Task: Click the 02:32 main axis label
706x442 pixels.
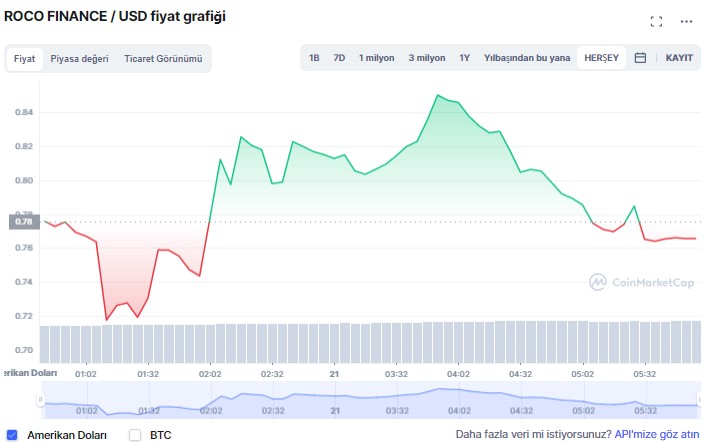Action: [272, 374]
